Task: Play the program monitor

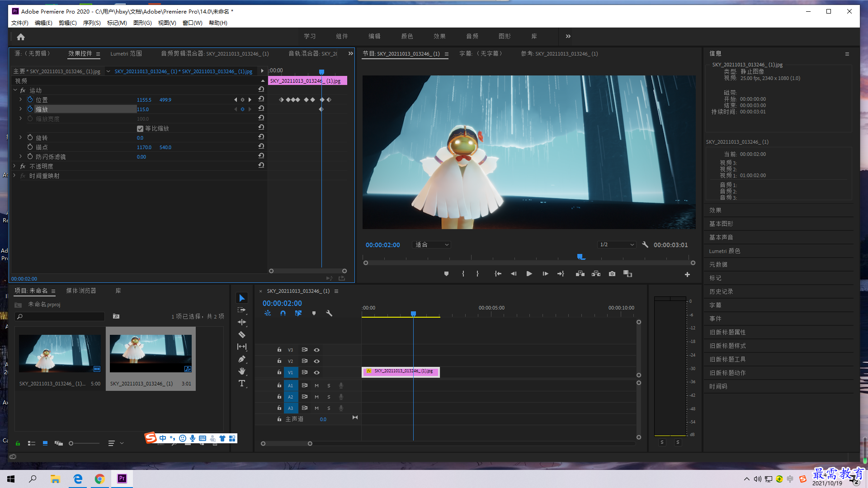Action: [529, 274]
